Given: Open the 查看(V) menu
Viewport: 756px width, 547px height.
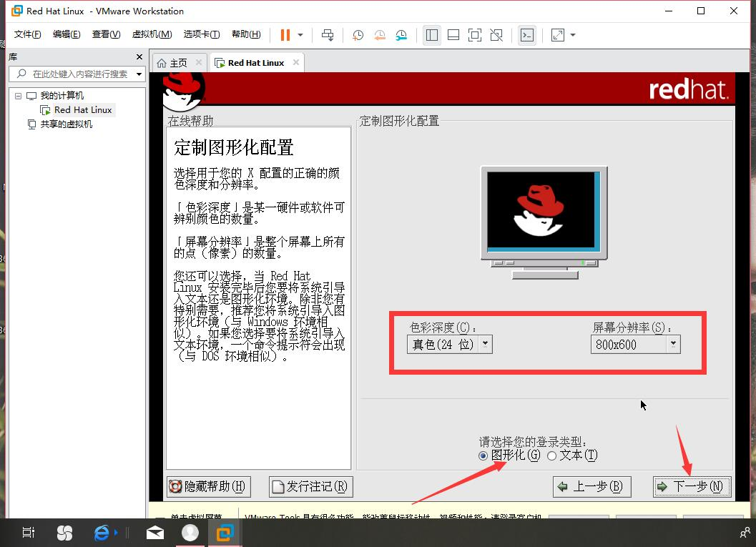Looking at the screenshot, I should [x=106, y=34].
